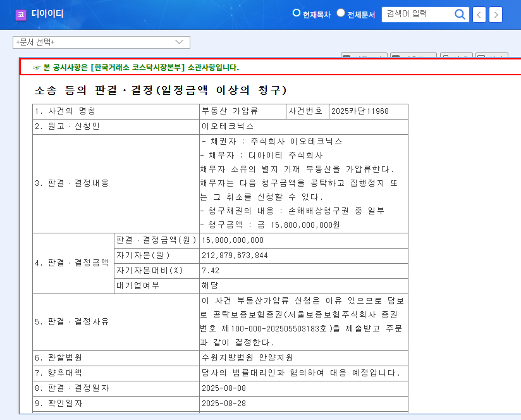Click the 4. 판결・결정금액 row label
521x420 pixels.
click(x=72, y=263)
